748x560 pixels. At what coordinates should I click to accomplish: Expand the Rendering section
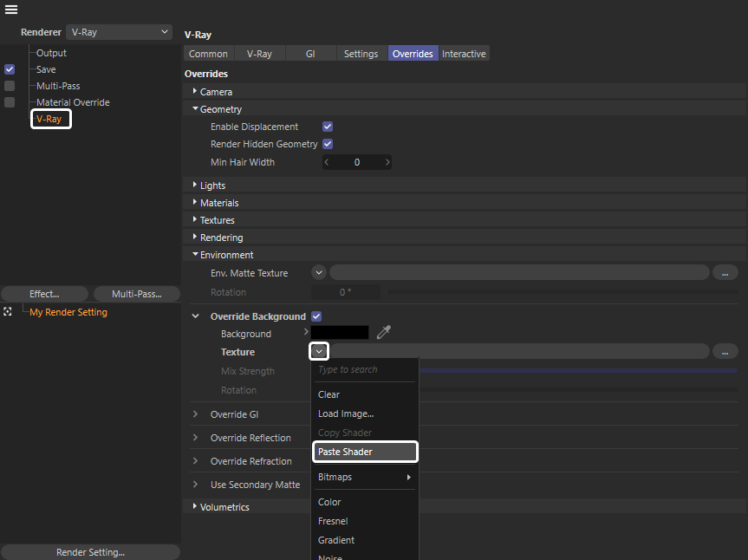click(195, 237)
